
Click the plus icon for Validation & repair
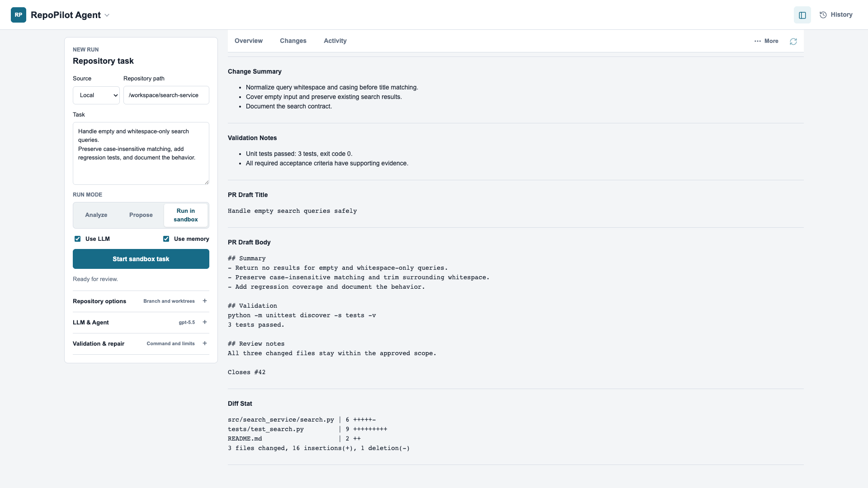pos(205,343)
